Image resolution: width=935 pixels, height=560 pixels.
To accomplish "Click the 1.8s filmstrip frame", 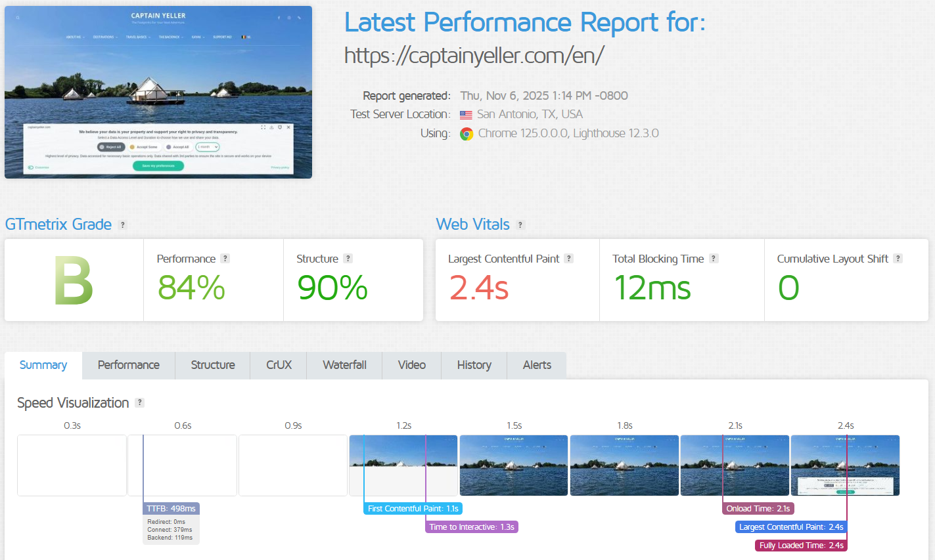I will [624, 465].
